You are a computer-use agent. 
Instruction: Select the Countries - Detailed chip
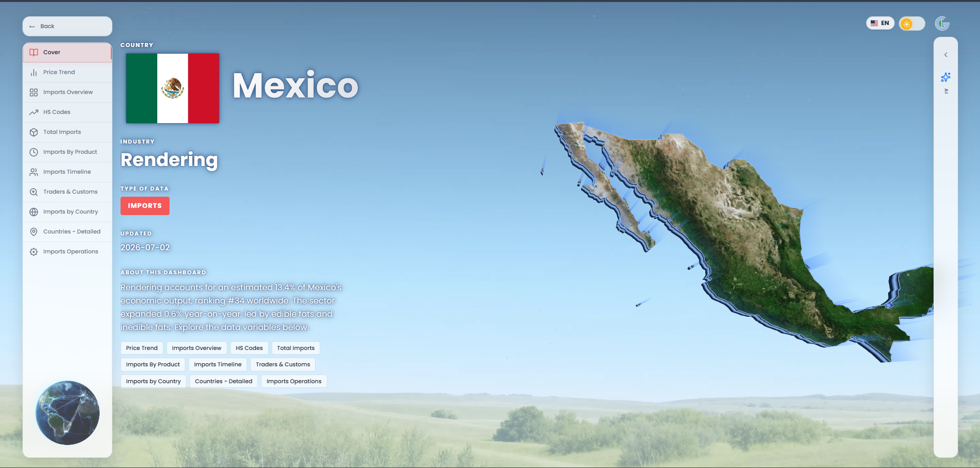(224, 381)
